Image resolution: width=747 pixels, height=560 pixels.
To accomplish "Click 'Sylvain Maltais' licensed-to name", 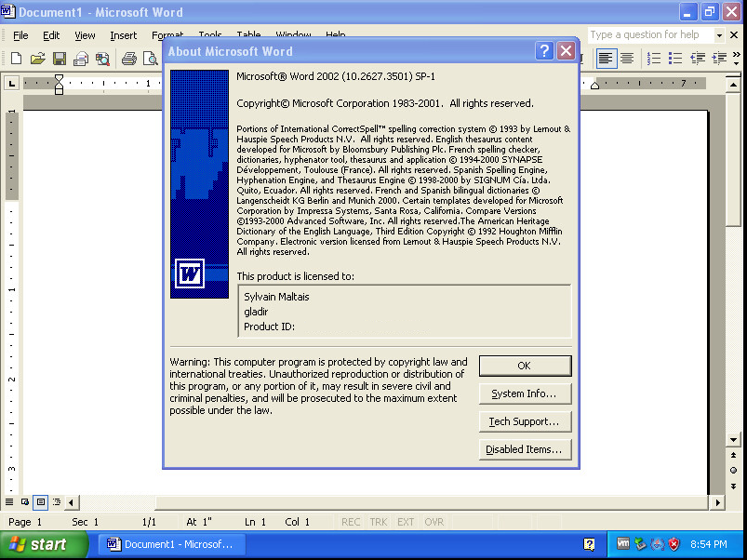I will click(276, 297).
